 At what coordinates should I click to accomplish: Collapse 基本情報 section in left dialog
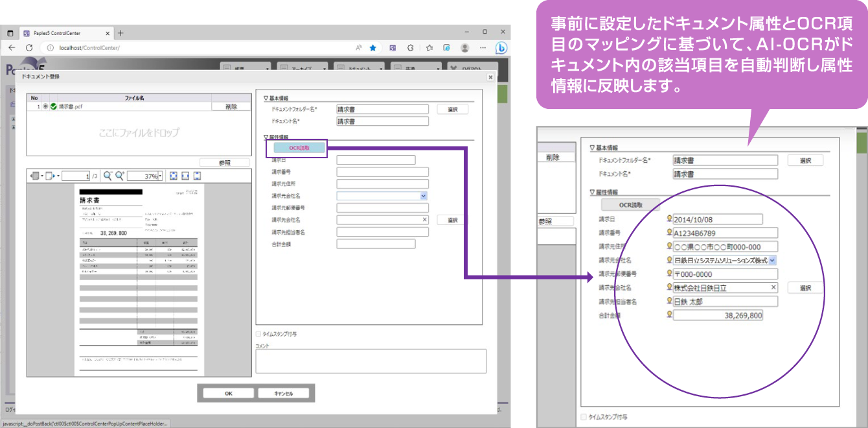pos(266,99)
